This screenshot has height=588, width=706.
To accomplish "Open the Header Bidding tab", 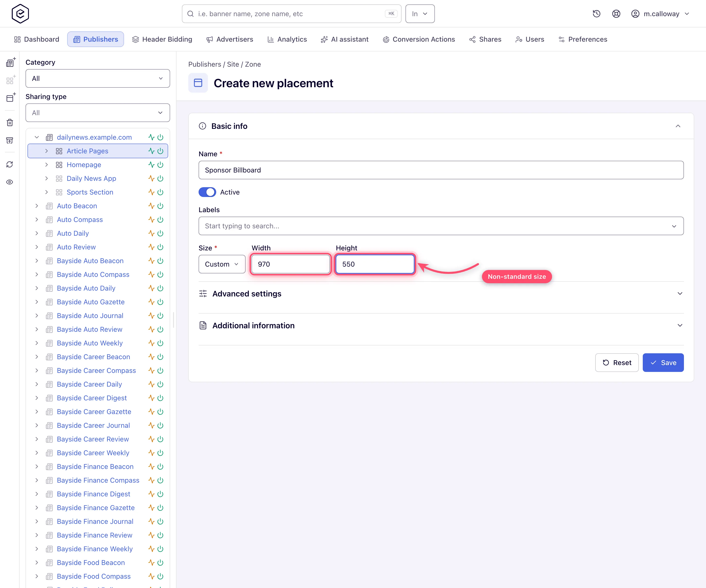I will point(162,39).
